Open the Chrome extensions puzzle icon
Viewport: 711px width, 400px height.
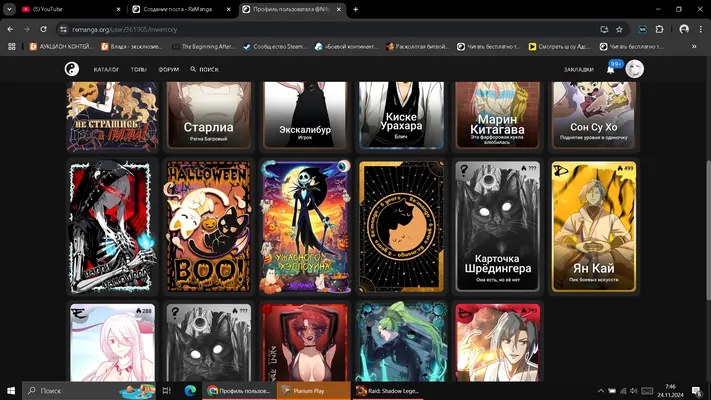(659, 29)
